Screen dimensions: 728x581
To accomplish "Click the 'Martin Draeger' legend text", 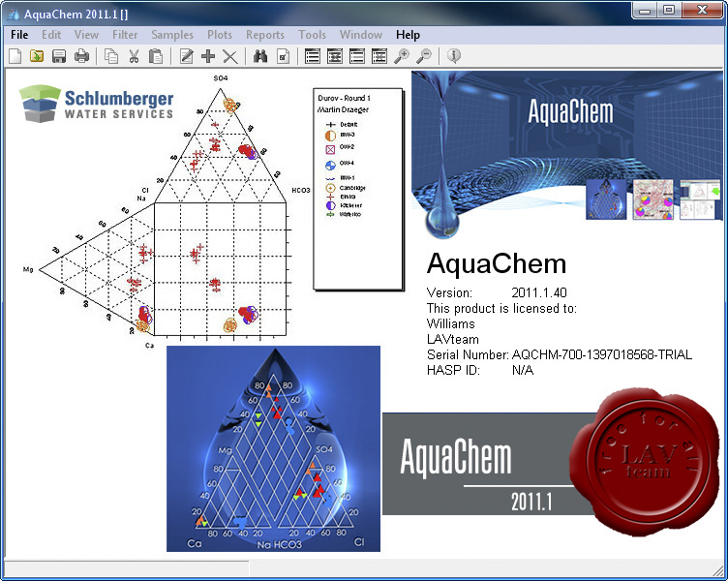I will click(x=343, y=109).
